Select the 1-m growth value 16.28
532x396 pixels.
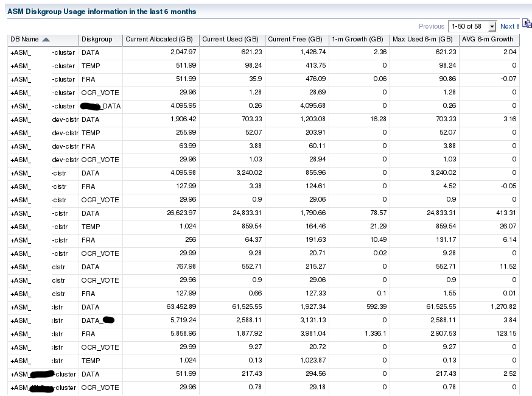tap(378, 119)
